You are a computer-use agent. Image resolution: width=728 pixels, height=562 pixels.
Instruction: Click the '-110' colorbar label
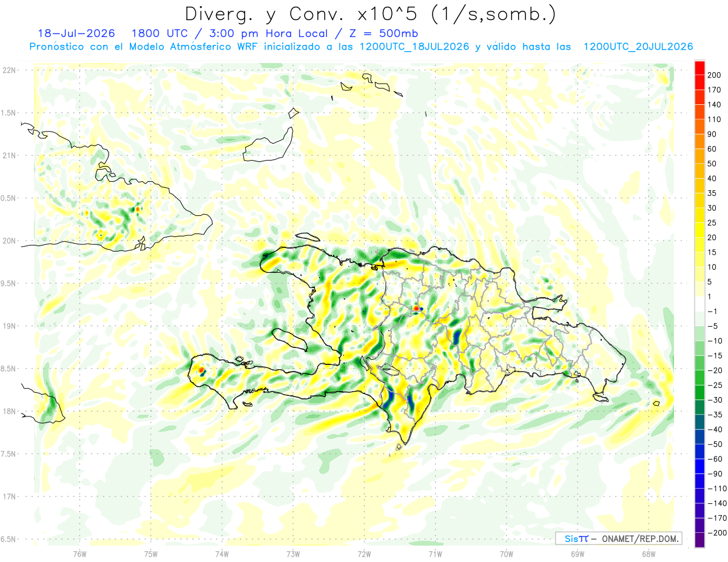(x=716, y=489)
